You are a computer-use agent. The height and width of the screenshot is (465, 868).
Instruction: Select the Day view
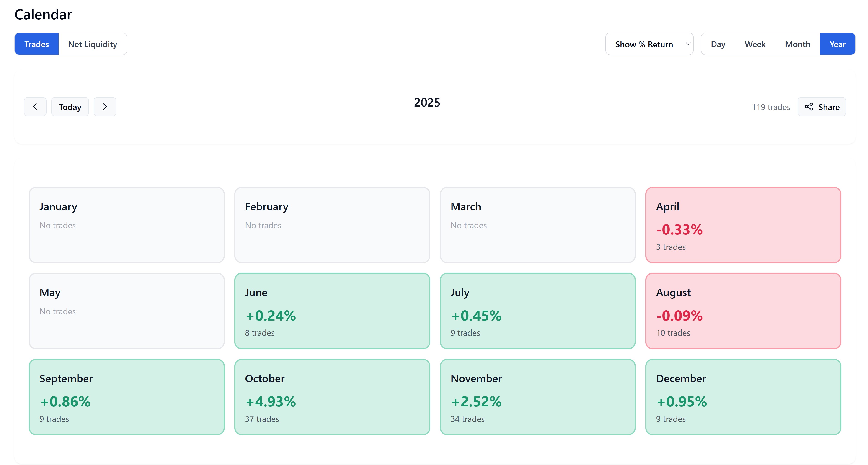718,44
